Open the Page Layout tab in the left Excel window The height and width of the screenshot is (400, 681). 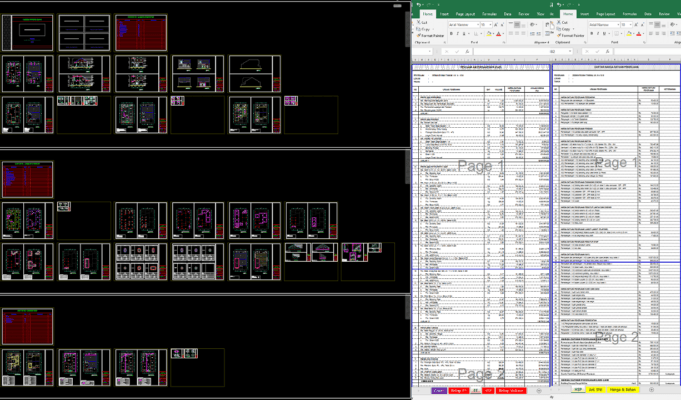coord(465,14)
